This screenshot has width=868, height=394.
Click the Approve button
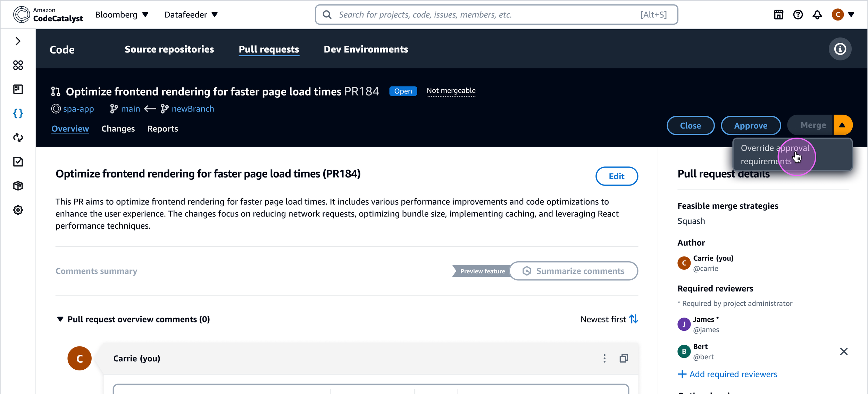tap(751, 125)
